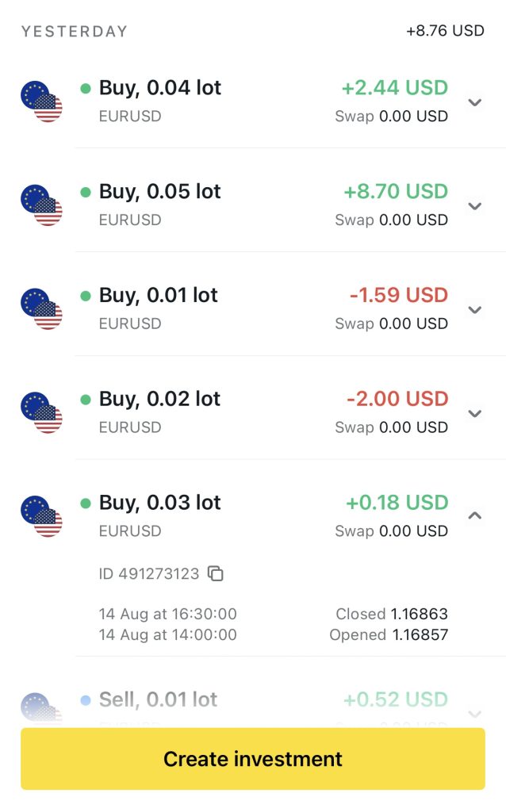Image resolution: width=506 pixels, height=812 pixels.
Task: Click the Closed price 1.16863
Action: point(419,615)
